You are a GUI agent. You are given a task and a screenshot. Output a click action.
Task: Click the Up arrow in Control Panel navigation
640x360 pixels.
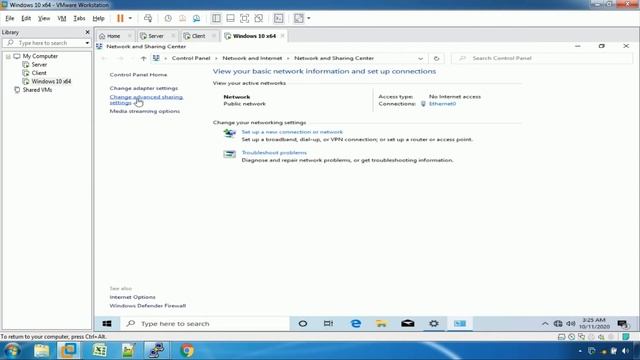tap(143, 58)
